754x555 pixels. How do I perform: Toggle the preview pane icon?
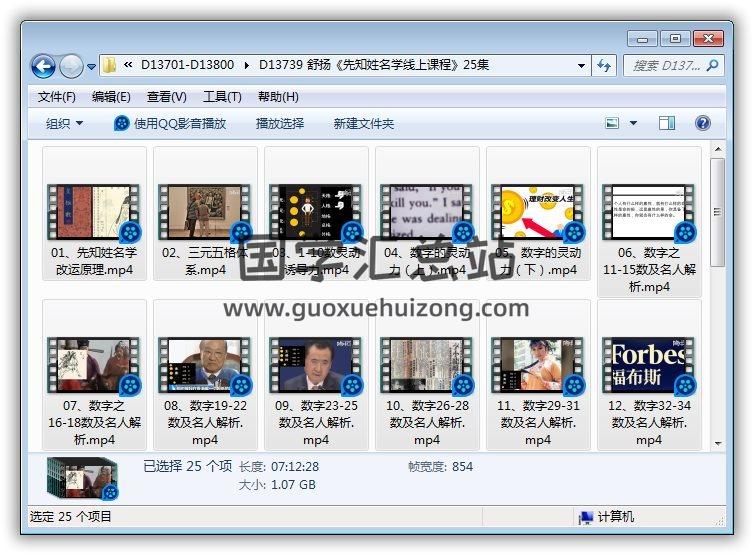(667, 123)
